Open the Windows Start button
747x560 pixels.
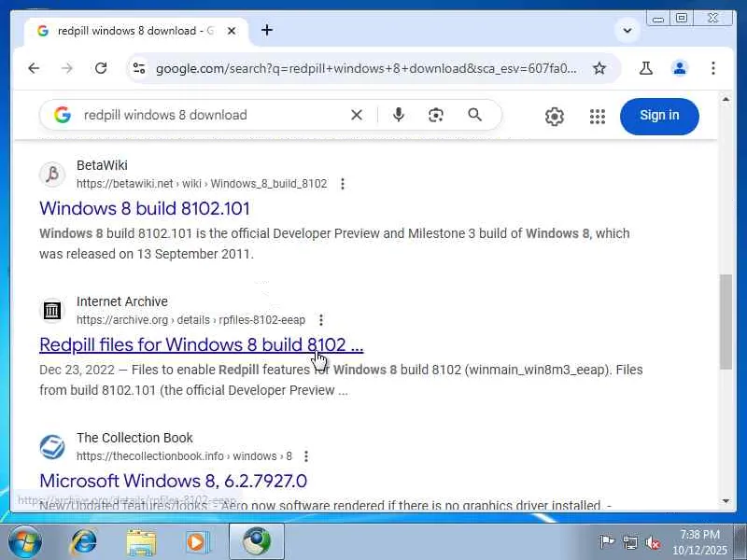click(25, 542)
